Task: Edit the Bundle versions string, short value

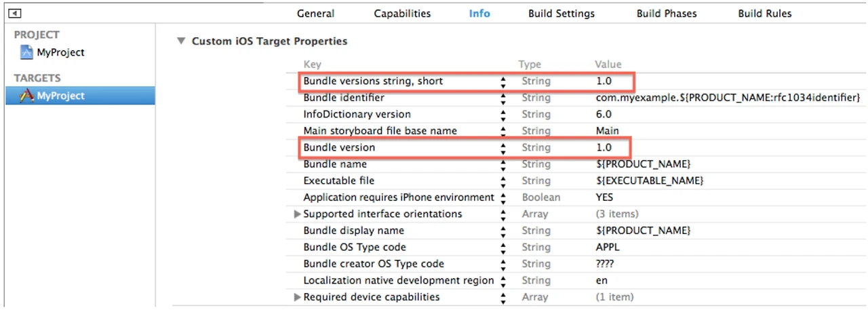Action: [604, 81]
